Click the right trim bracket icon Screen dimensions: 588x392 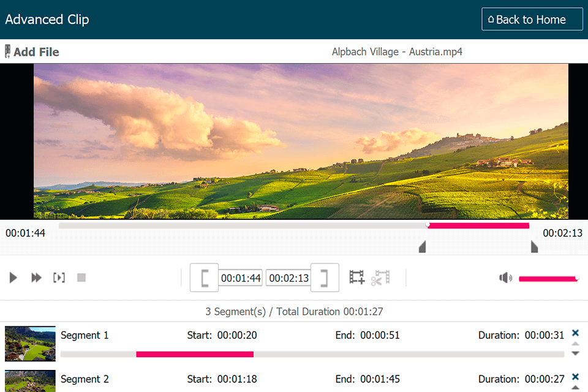click(x=325, y=277)
